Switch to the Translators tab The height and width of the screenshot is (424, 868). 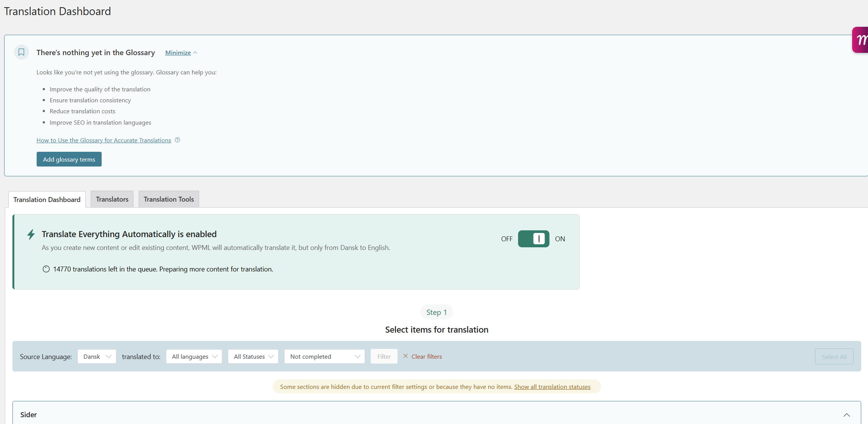[112, 199]
